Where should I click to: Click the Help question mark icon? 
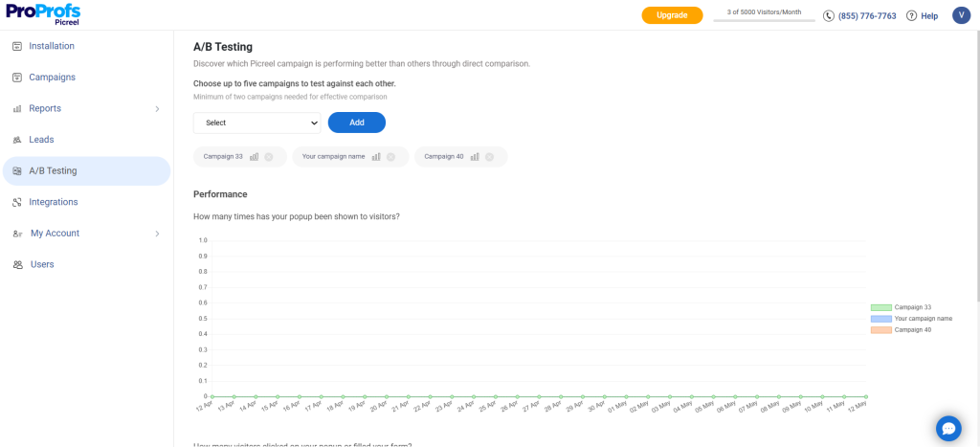tap(911, 15)
